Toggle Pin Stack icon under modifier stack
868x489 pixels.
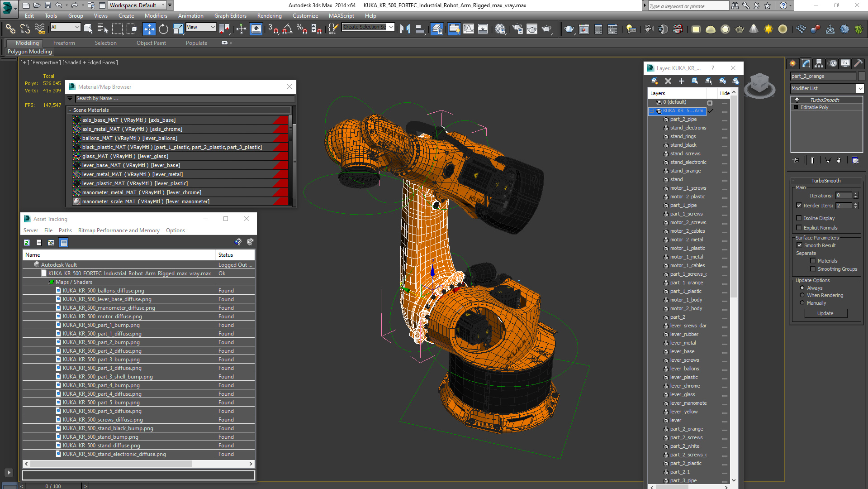pos(797,160)
